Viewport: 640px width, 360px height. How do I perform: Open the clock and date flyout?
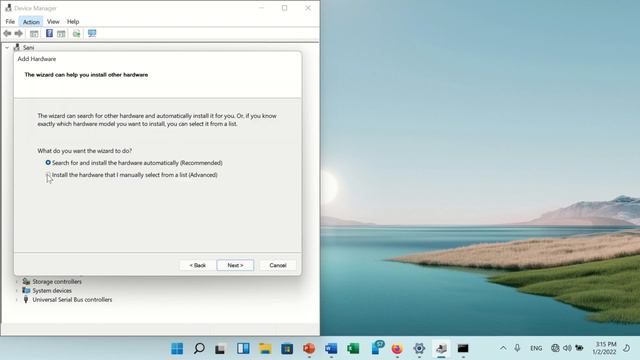(x=604, y=348)
